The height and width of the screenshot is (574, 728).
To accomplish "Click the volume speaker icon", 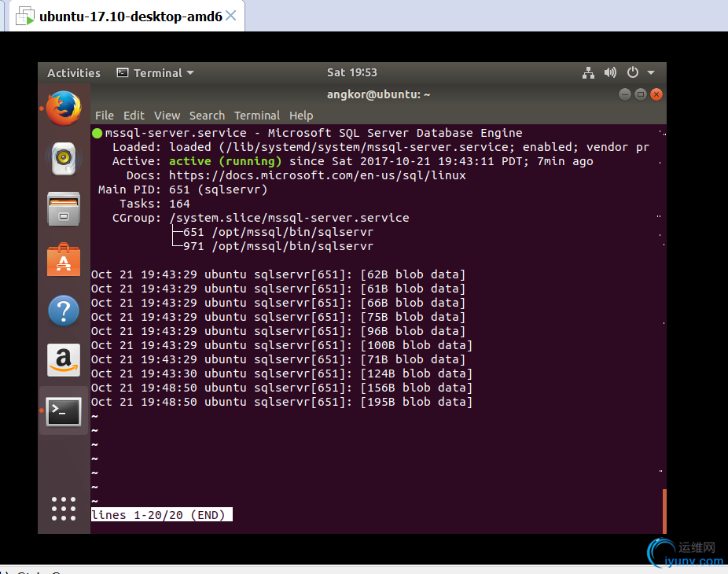I will pos(610,72).
